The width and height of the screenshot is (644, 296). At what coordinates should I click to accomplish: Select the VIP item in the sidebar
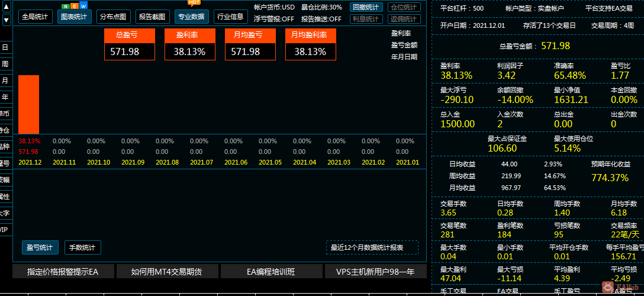tap(5, 230)
